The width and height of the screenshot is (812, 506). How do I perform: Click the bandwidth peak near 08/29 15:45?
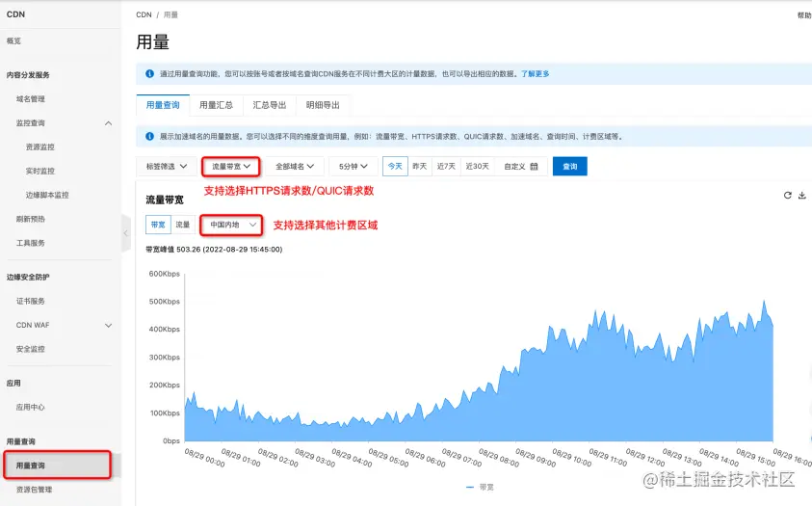click(764, 301)
